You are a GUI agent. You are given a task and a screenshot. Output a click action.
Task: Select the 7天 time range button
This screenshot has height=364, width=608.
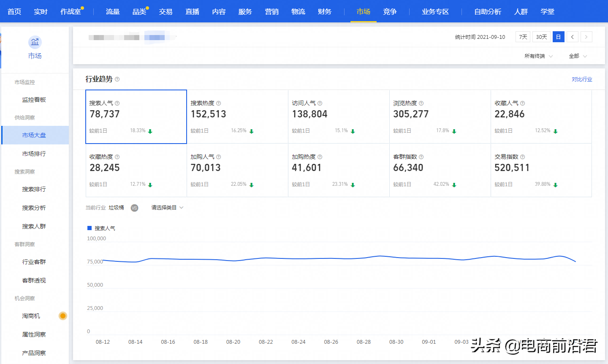523,37
